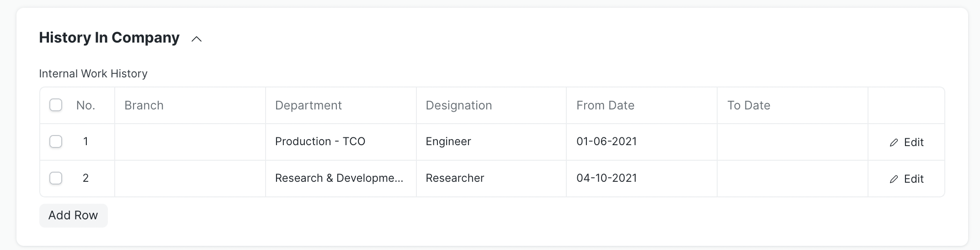Image resolution: width=980 pixels, height=250 pixels.
Task: Click the Production - TCO department cell
Action: [341, 142]
